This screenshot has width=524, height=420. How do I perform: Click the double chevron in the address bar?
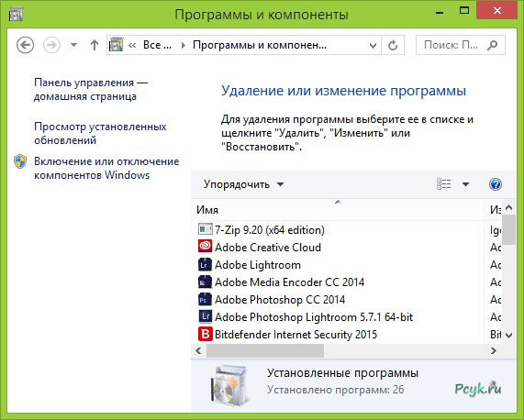coord(132,45)
